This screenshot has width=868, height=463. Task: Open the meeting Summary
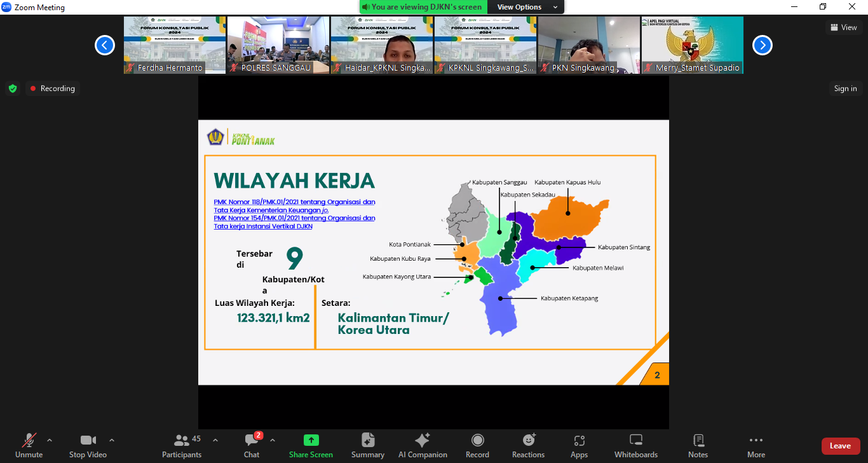[368, 445]
